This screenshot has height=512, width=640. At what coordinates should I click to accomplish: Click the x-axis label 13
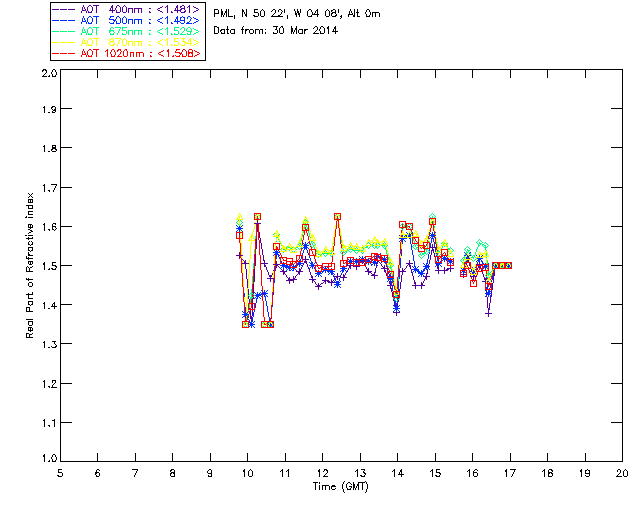click(360, 473)
